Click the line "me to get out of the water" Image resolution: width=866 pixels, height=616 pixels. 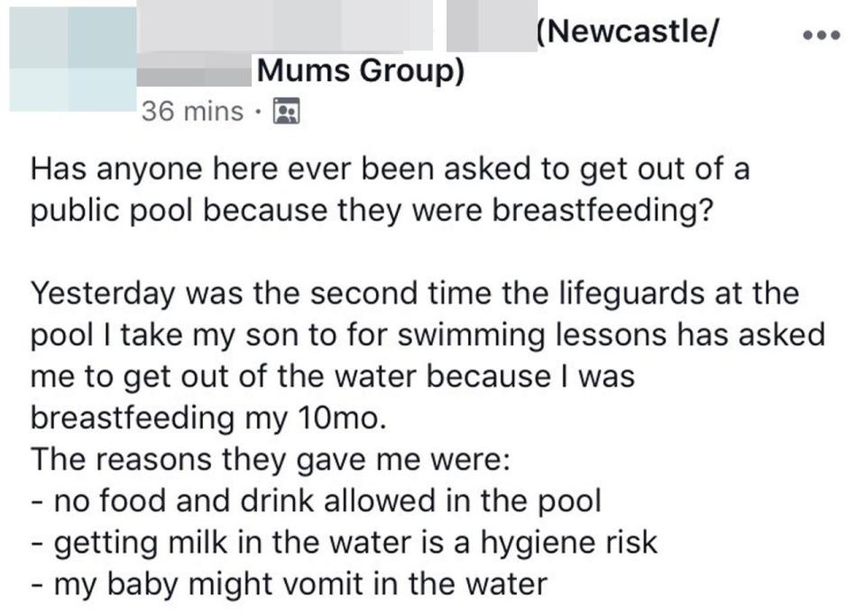pyautogui.click(x=333, y=376)
